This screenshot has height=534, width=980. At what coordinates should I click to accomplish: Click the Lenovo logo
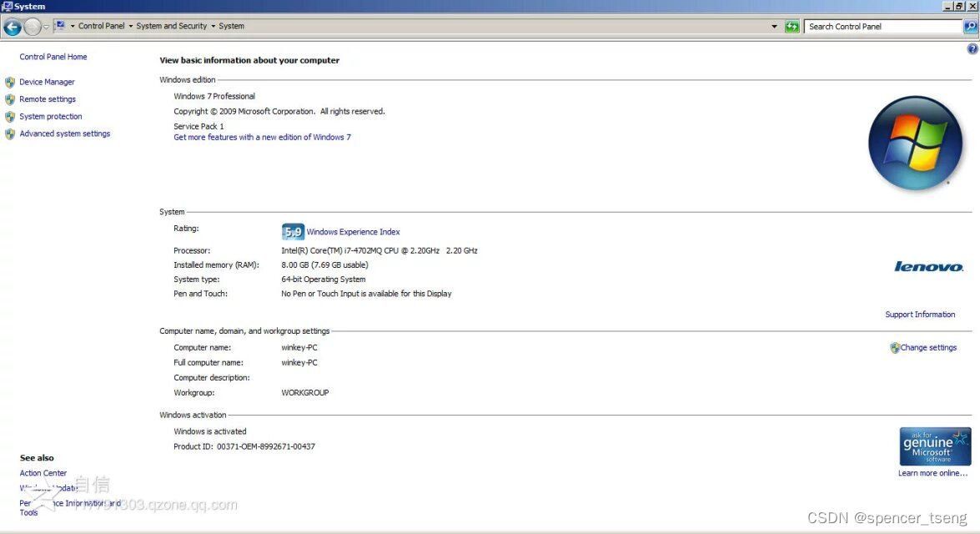point(929,267)
